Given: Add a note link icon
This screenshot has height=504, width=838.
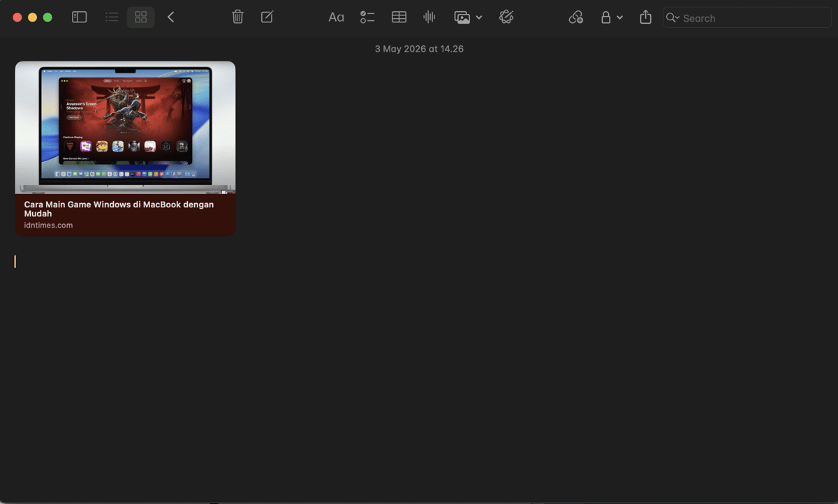Looking at the screenshot, I should [x=576, y=17].
